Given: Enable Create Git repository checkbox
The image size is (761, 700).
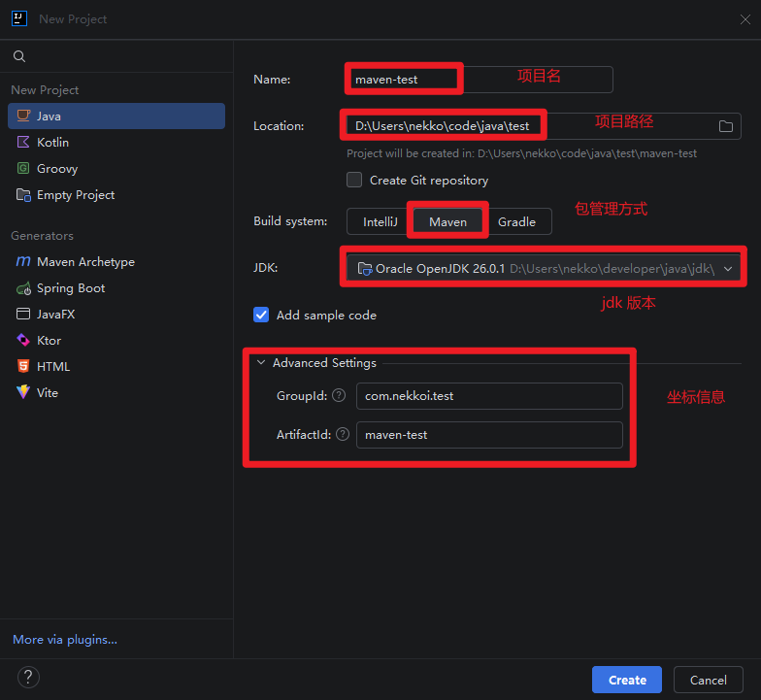Looking at the screenshot, I should [x=354, y=180].
